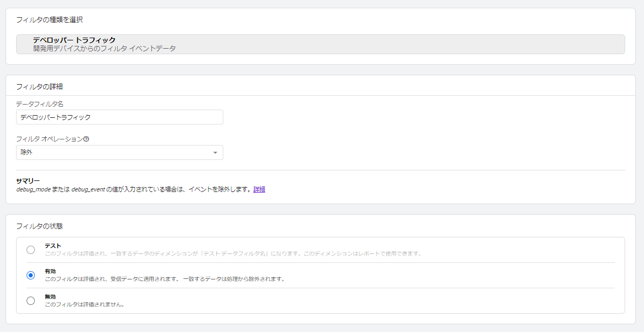The height and width of the screenshot is (332, 644).
Task: Select the テスト radio button
Action: [x=31, y=250]
